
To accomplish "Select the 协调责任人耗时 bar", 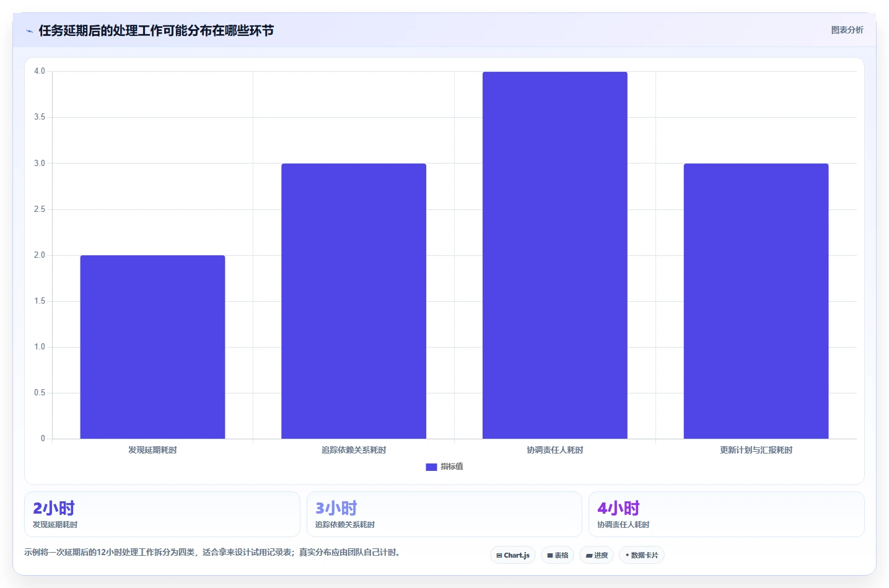I will [555, 255].
